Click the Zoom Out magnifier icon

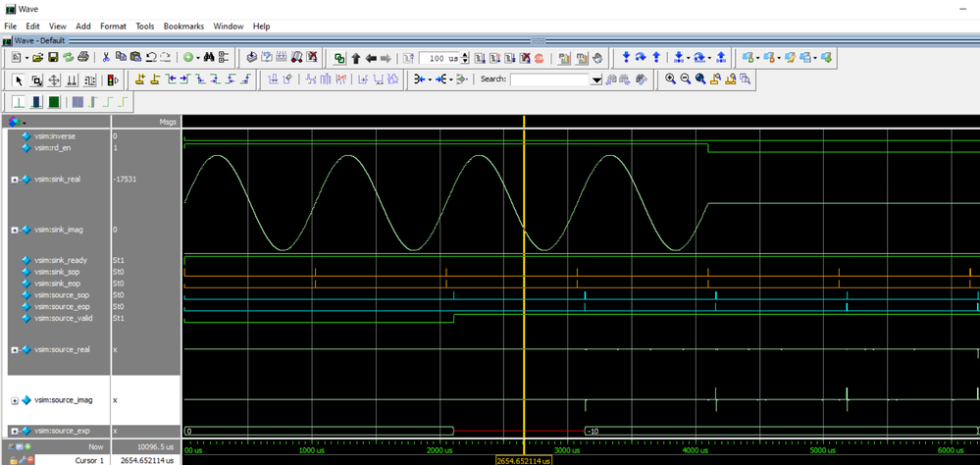pos(685,80)
